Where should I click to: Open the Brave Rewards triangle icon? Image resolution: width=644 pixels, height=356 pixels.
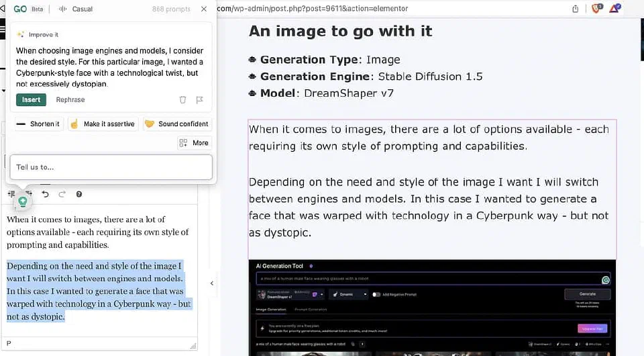[x=615, y=8]
